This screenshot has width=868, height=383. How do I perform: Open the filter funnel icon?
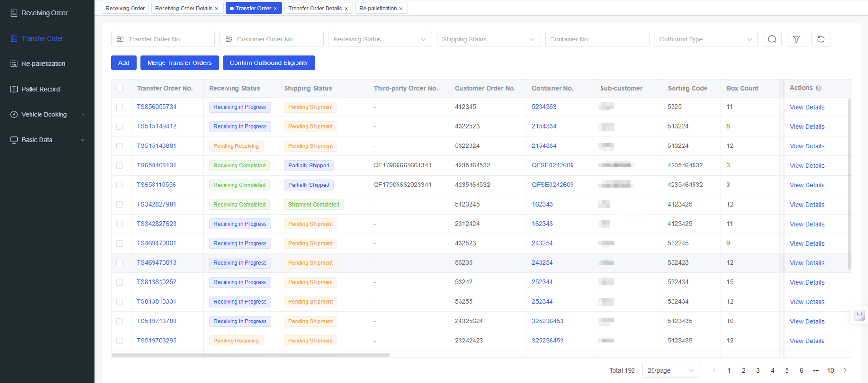tap(796, 39)
